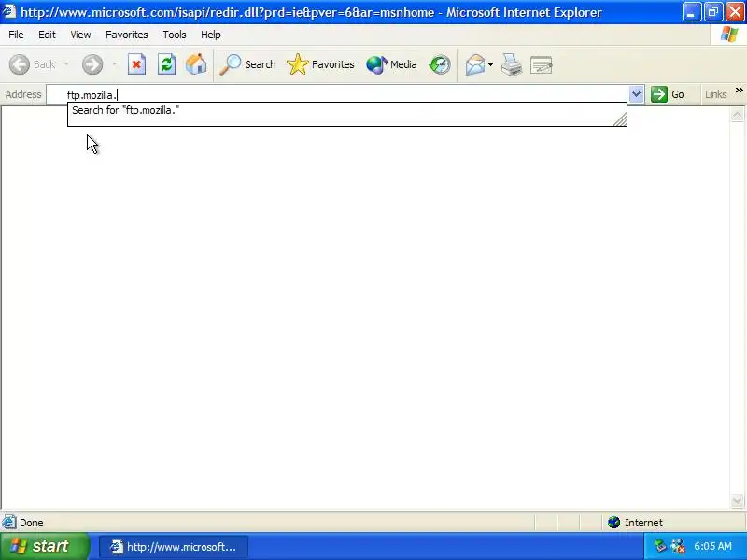Click the scrollbar up arrow
This screenshot has height=560, width=747.
737,115
